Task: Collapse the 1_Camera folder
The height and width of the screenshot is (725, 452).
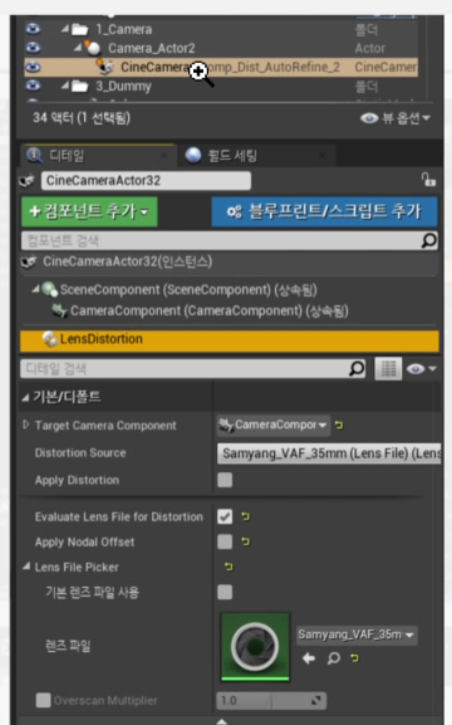Action: tap(65, 29)
